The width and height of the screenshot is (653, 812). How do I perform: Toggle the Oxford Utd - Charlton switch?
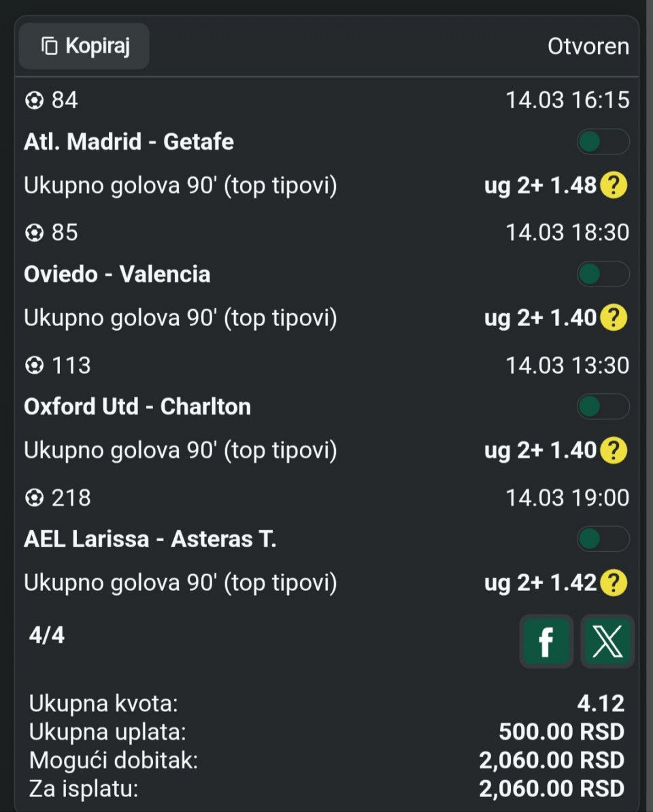pos(603,407)
